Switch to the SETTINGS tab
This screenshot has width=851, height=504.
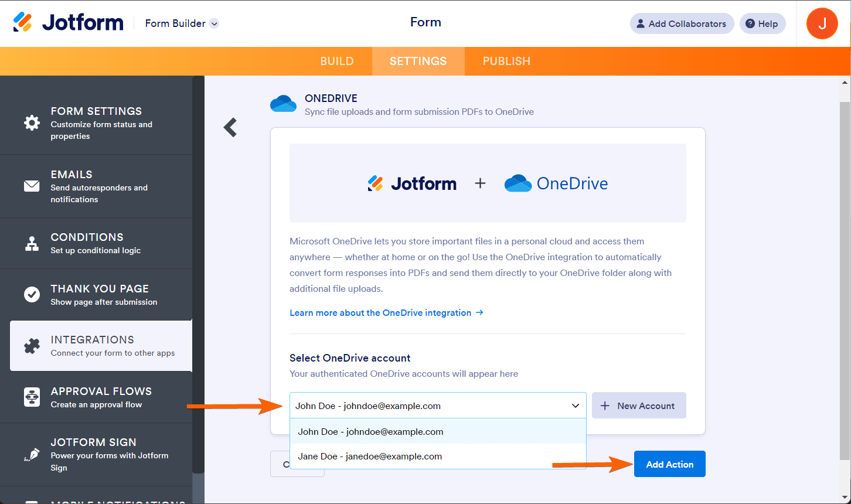[418, 61]
